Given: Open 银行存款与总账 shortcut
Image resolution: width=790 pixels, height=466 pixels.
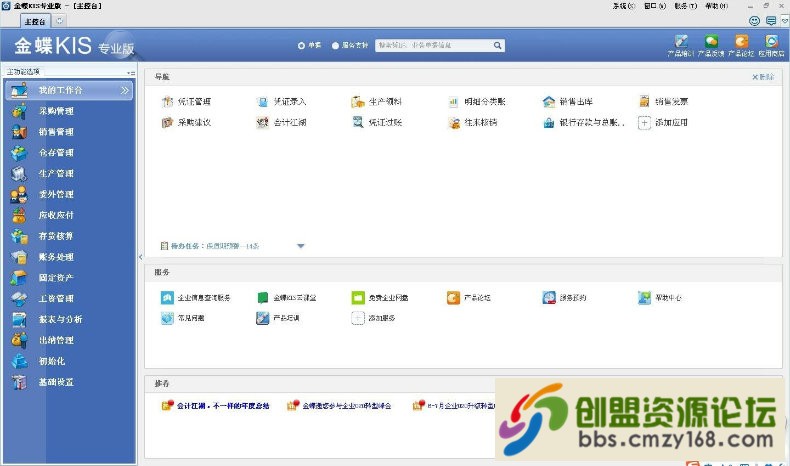Looking at the screenshot, I should pos(584,122).
